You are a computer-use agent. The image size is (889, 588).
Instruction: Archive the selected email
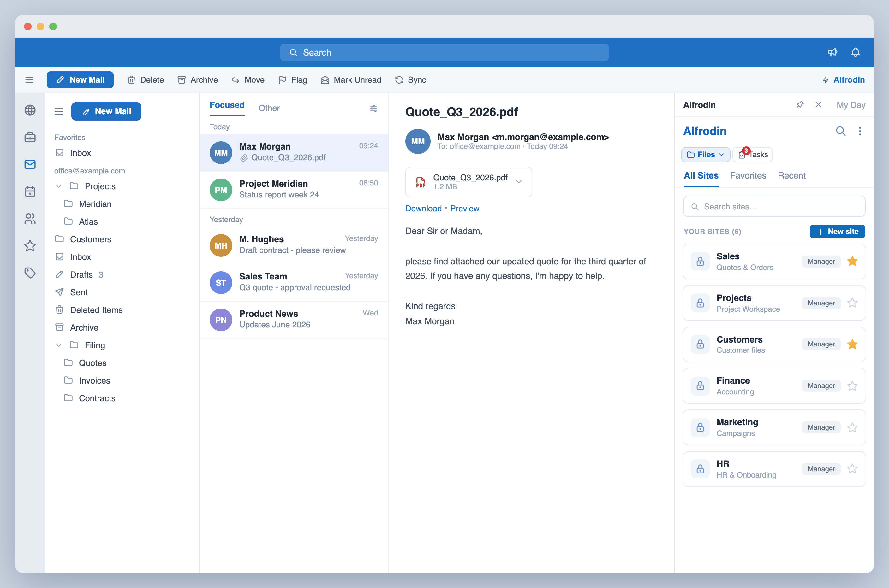tap(198, 80)
